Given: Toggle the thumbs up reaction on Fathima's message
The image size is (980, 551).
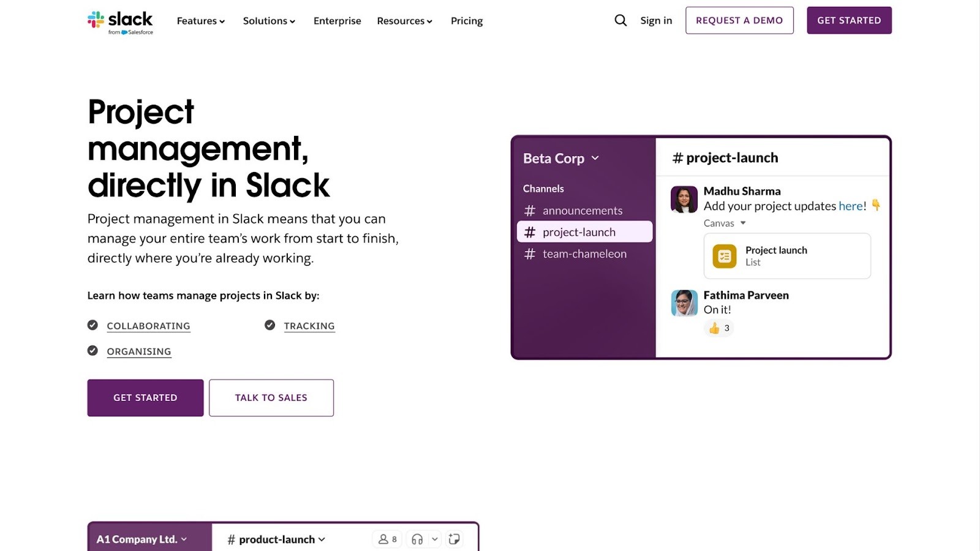Looking at the screenshot, I should (718, 328).
